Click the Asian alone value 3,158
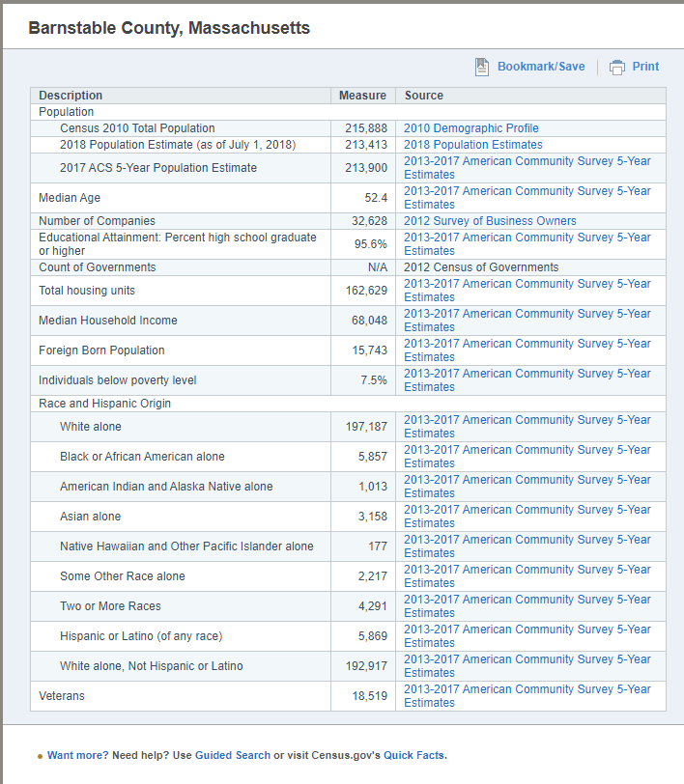Screen dimensions: 684x784 point(372,517)
